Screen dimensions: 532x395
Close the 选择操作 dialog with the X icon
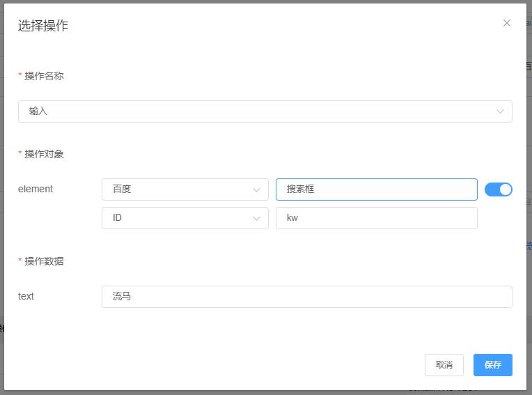pyautogui.click(x=507, y=23)
